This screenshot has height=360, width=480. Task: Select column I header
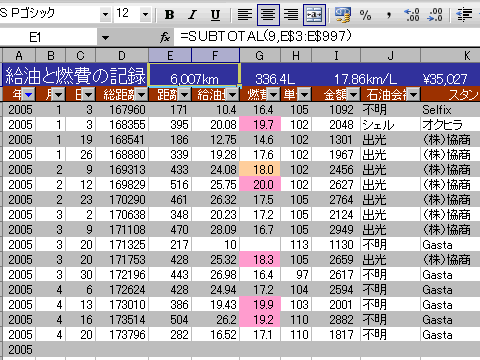(336, 56)
